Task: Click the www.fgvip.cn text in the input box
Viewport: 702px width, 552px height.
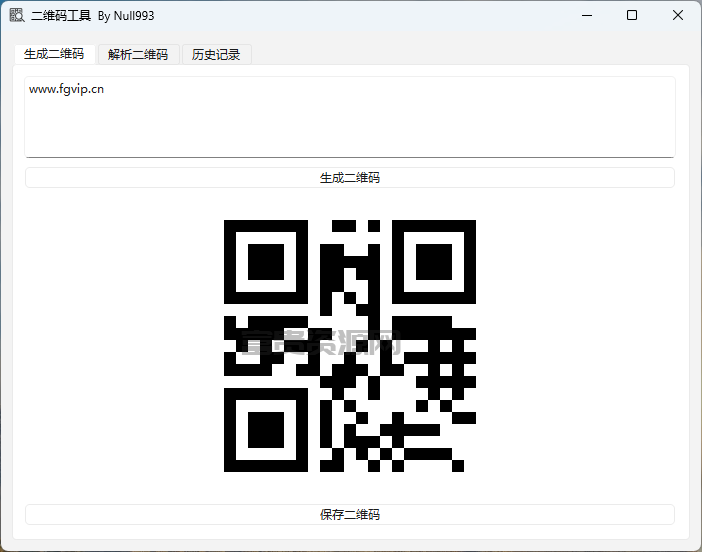Action: pos(66,89)
